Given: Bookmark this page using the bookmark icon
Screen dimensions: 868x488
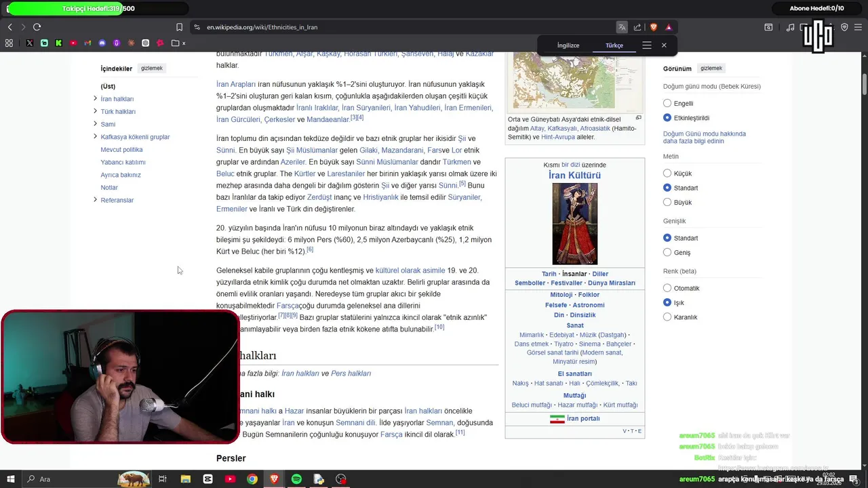Looking at the screenshot, I should click(179, 27).
